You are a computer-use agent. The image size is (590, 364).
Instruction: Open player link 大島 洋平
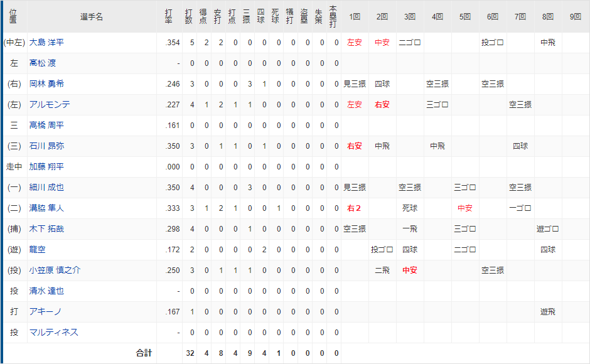46,43
